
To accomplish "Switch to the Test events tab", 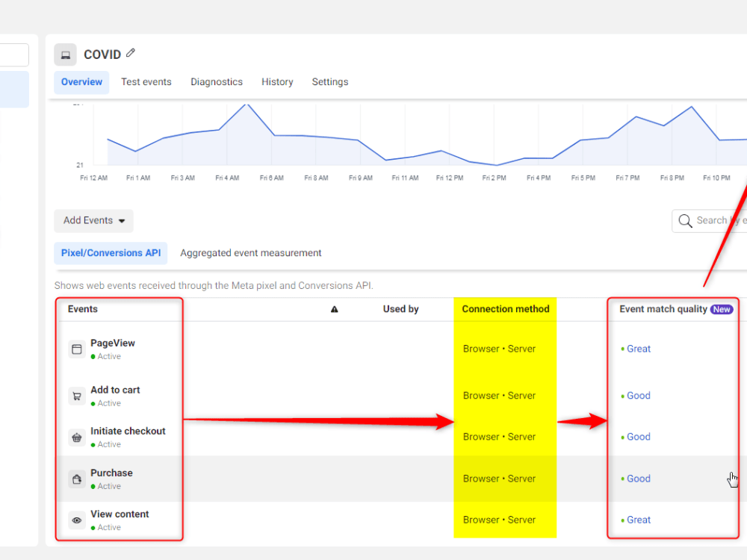I will coord(146,82).
